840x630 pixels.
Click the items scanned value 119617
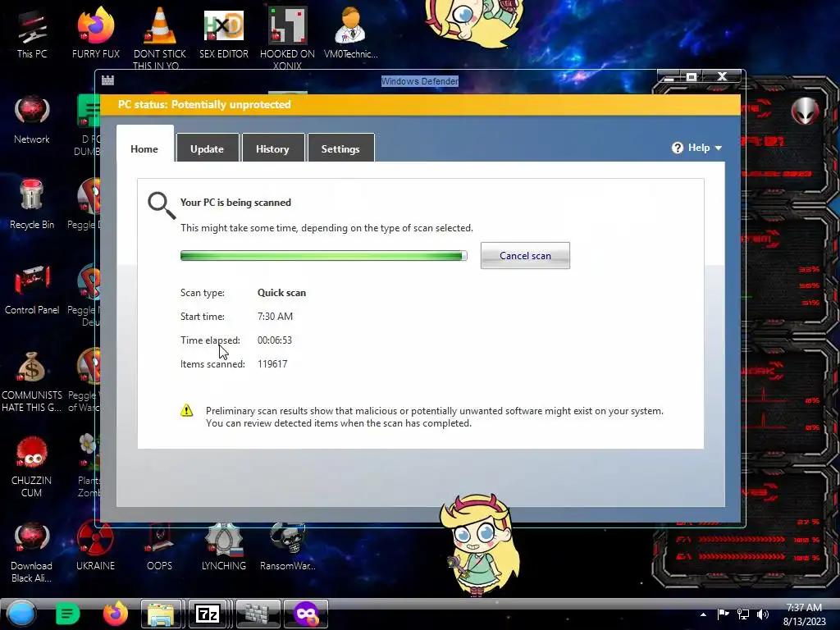pyautogui.click(x=272, y=363)
